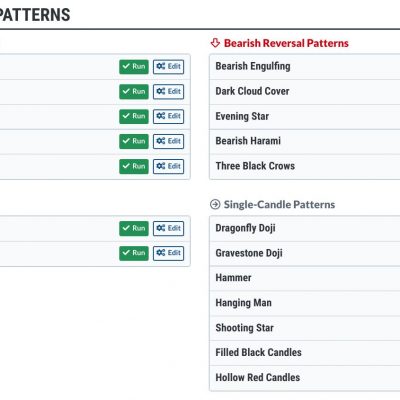Open the Evening Star pattern
Viewport: 400px width, 400px height.
[304, 117]
